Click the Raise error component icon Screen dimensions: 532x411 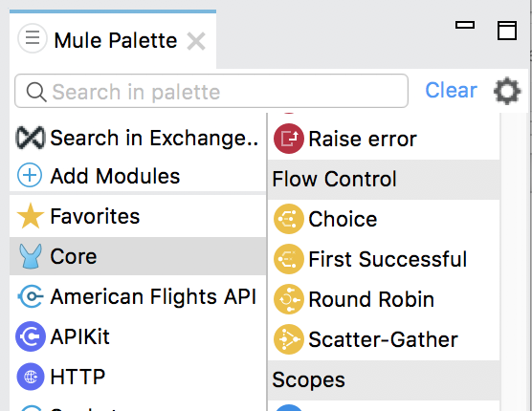[288, 139]
